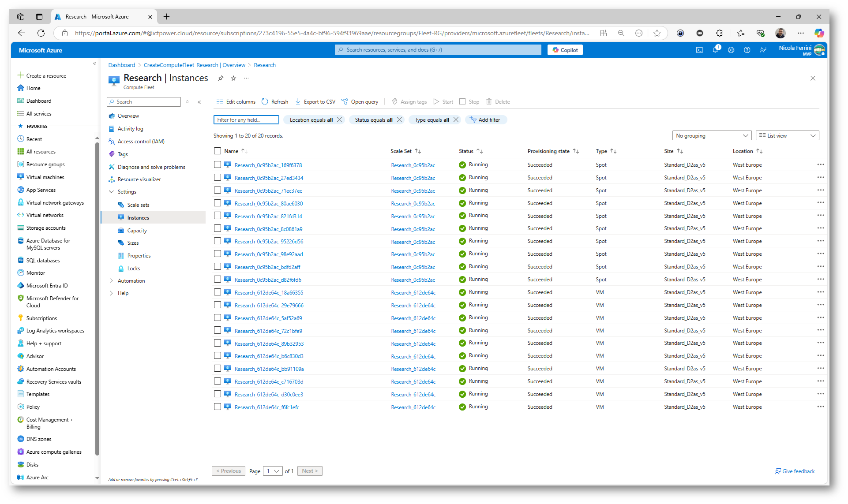Screen dimensions: 848x504
Task: Select checkbox for Research_612de64c_d30c0ee3
Action: pyautogui.click(x=218, y=394)
